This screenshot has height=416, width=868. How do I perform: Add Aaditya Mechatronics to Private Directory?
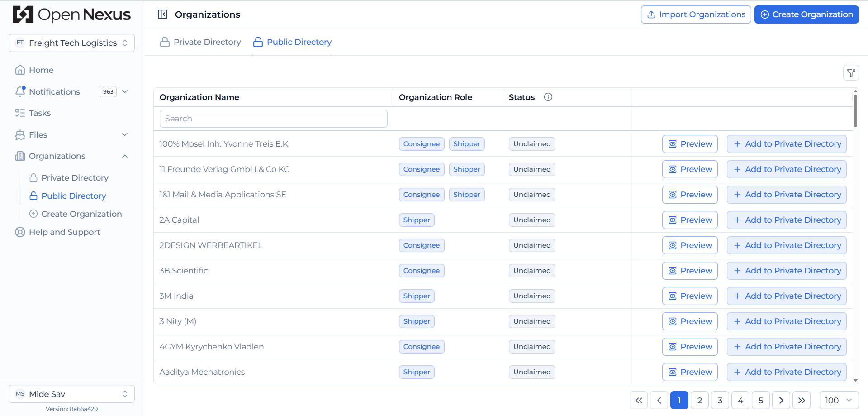click(787, 372)
